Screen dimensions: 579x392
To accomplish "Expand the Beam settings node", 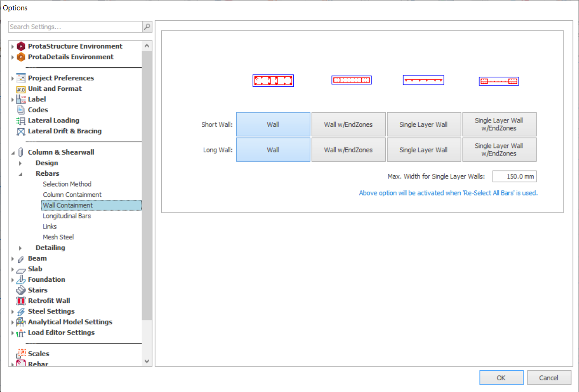I will [x=13, y=259].
